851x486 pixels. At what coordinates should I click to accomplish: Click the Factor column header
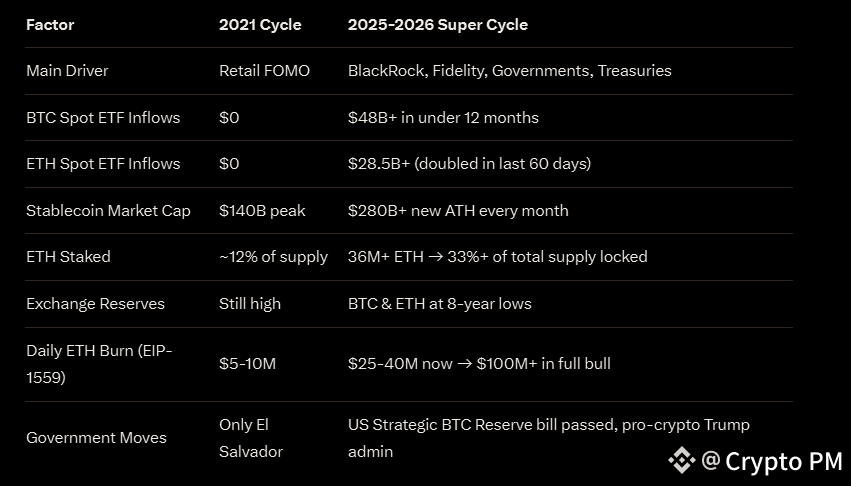tap(50, 24)
